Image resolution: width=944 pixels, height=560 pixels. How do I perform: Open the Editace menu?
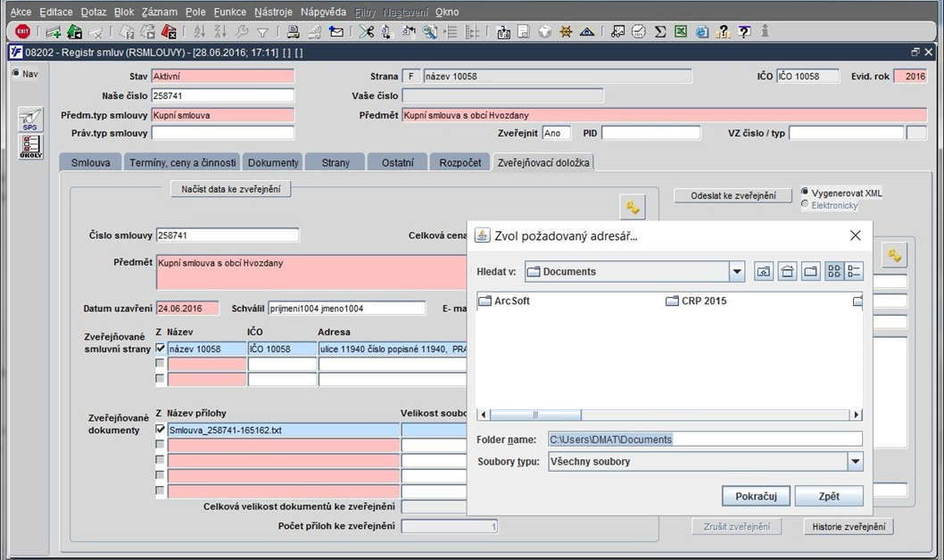tap(56, 12)
